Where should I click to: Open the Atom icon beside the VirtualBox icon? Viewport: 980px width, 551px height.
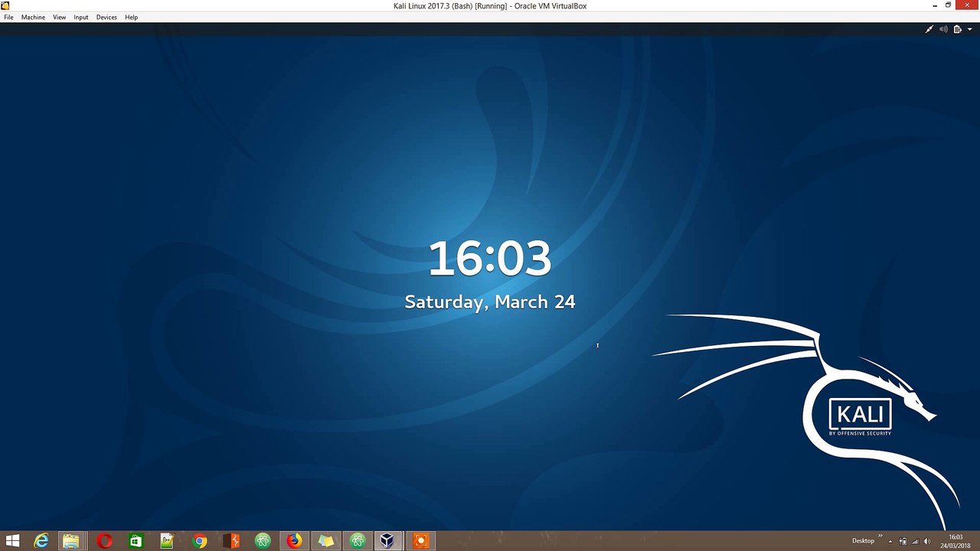[x=358, y=541]
